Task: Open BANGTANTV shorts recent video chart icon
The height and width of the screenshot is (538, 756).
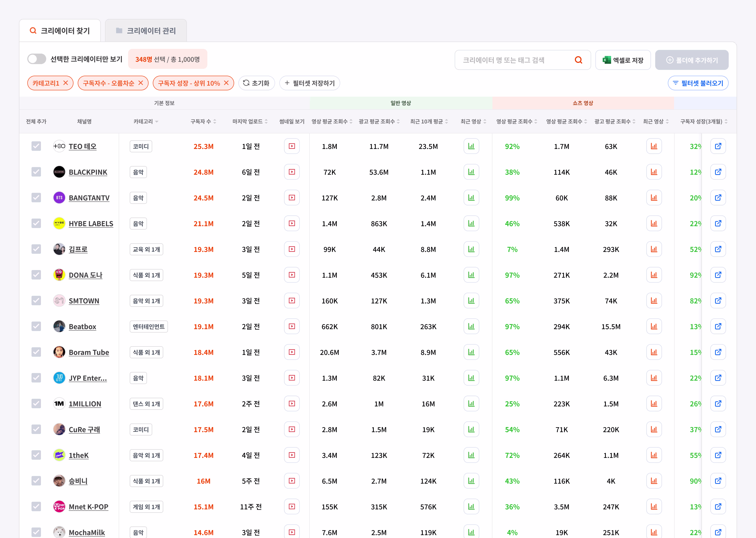Action: 654,198
